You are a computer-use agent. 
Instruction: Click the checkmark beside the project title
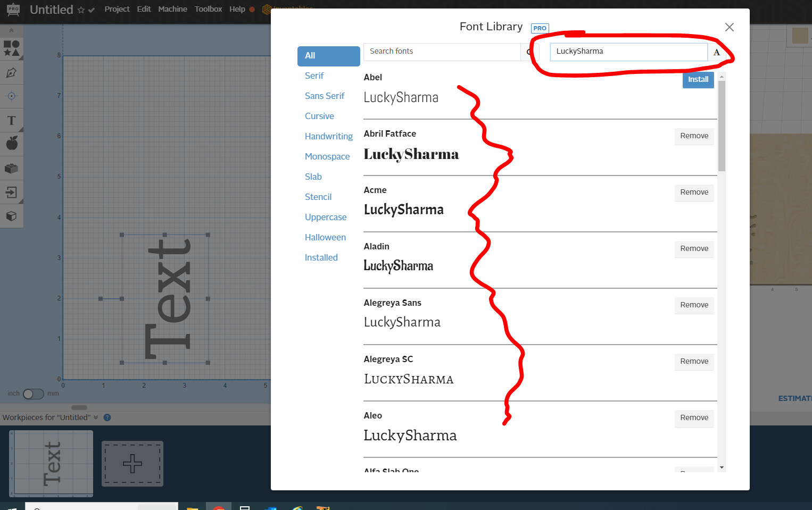tap(90, 10)
